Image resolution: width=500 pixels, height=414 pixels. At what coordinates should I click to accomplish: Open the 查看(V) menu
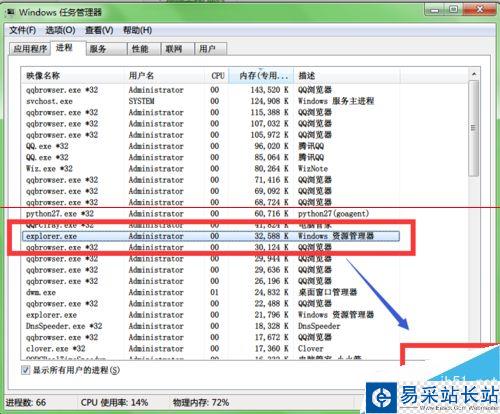tap(99, 30)
